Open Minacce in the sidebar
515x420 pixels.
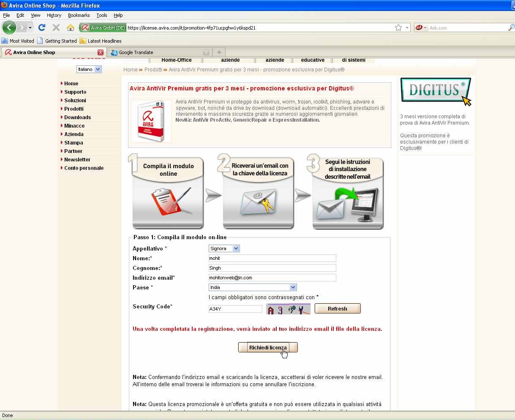[x=74, y=126]
